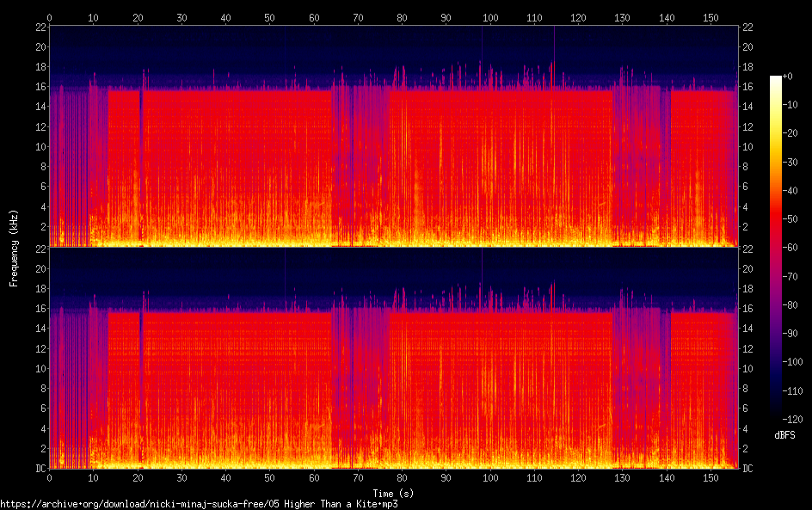Image resolution: width=812 pixels, height=510 pixels.
Task: Select the 90 tick on the top time axis
Action: (x=446, y=16)
